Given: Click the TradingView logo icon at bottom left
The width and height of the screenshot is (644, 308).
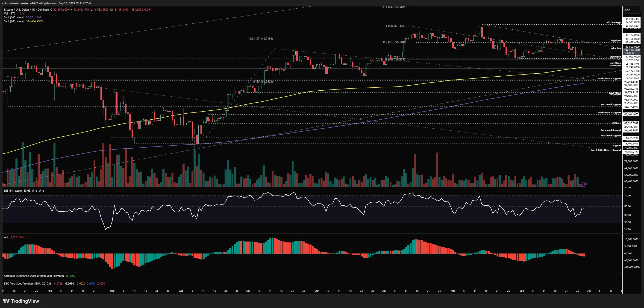Looking at the screenshot, I should pos(6,301).
